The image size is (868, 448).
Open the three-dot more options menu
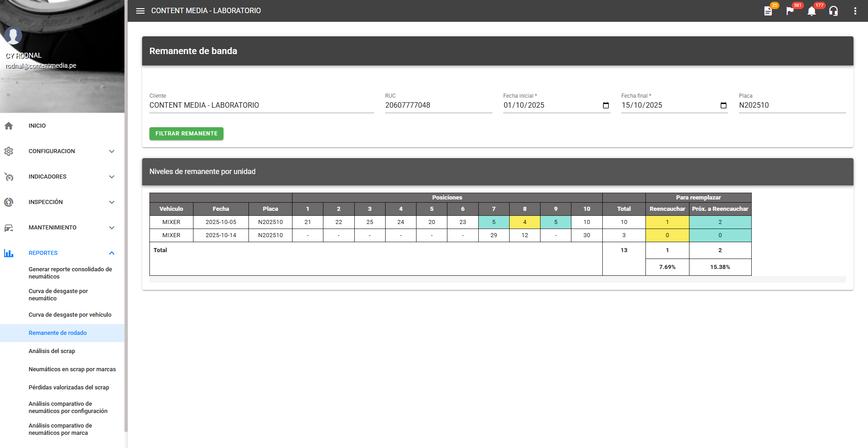pyautogui.click(x=855, y=11)
